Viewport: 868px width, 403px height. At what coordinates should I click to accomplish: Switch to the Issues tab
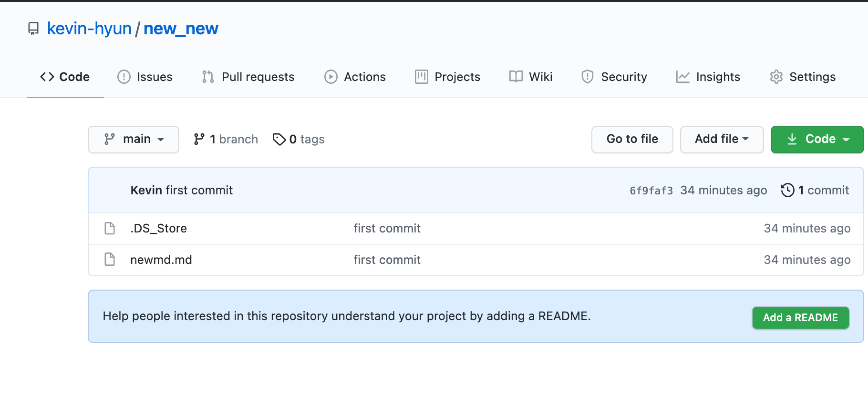pos(145,77)
